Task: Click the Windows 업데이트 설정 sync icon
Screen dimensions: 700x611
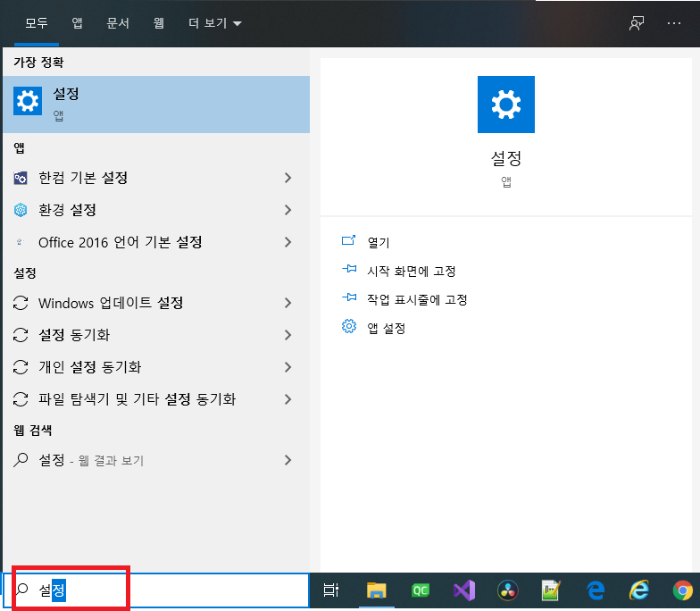Action: [x=21, y=303]
